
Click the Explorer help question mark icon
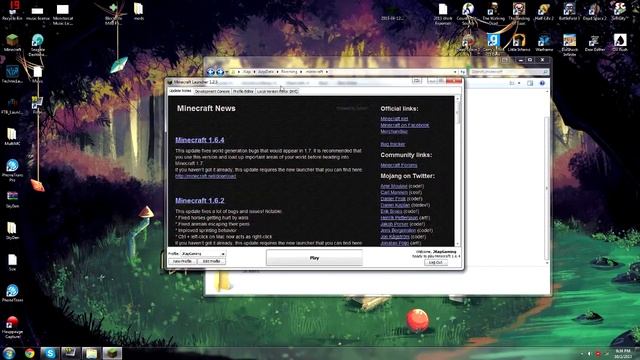(x=542, y=83)
